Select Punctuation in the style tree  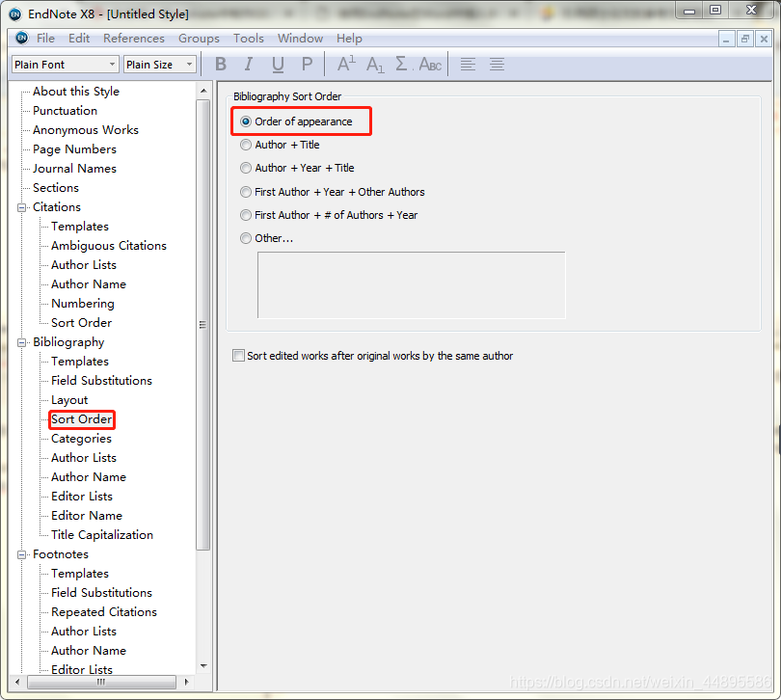click(66, 111)
